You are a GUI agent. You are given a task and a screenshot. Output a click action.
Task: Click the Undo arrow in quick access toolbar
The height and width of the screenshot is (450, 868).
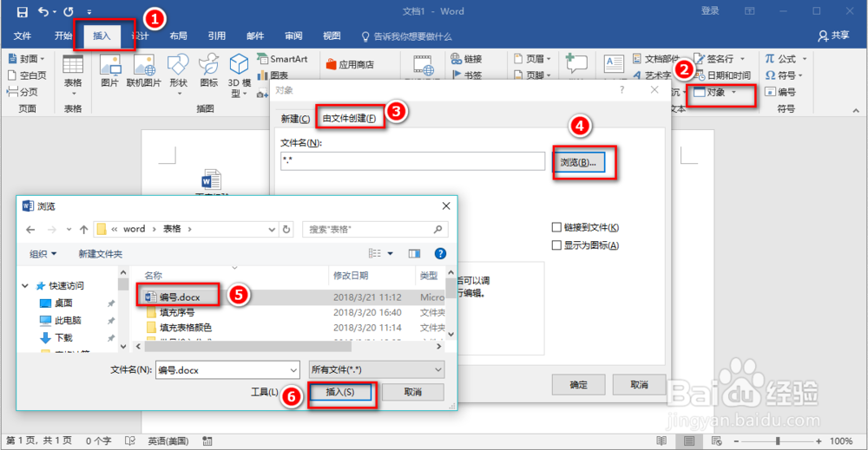click(x=43, y=11)
